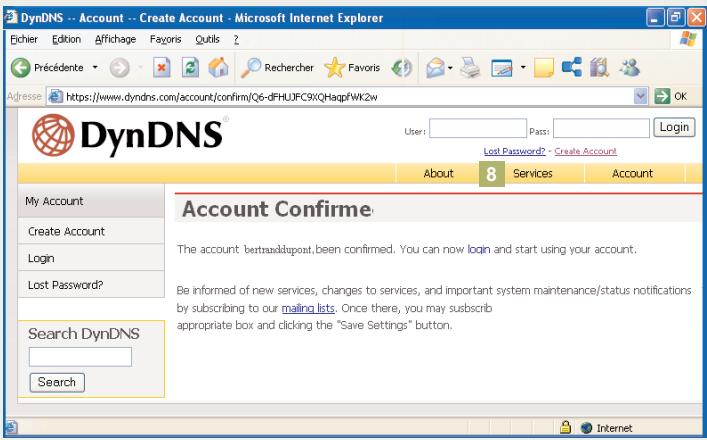Open the Précédente history dropdown arrow
The width and height of the screenshot is (707, 440).
(95, 67)
